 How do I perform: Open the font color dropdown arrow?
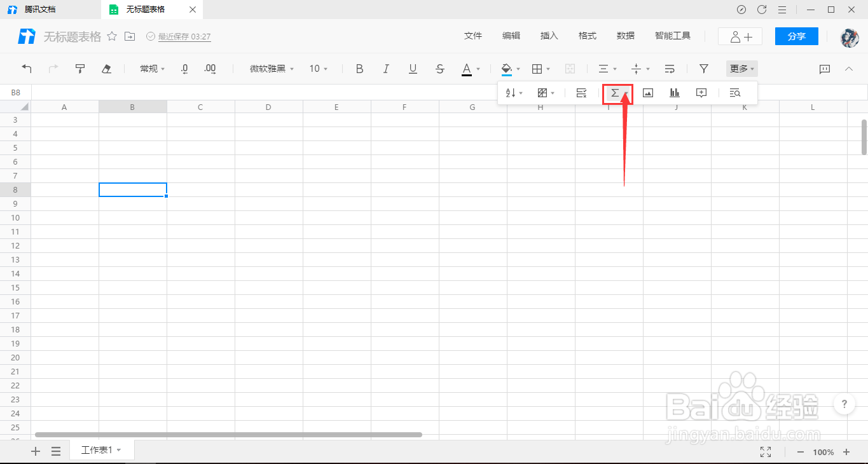[x=478, y=69]
